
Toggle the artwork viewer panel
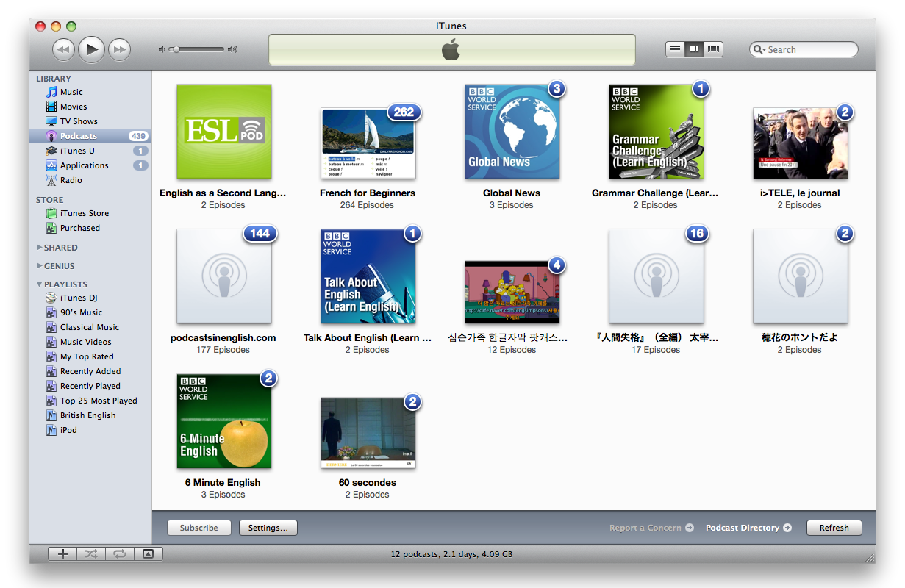149,554
